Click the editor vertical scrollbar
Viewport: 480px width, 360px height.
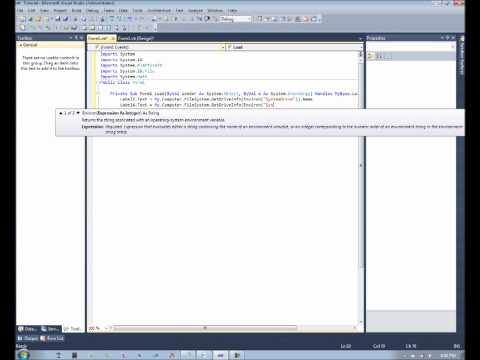point(361,166)
